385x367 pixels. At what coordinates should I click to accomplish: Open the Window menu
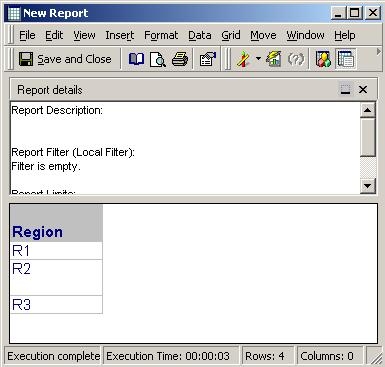pos(305,35)
